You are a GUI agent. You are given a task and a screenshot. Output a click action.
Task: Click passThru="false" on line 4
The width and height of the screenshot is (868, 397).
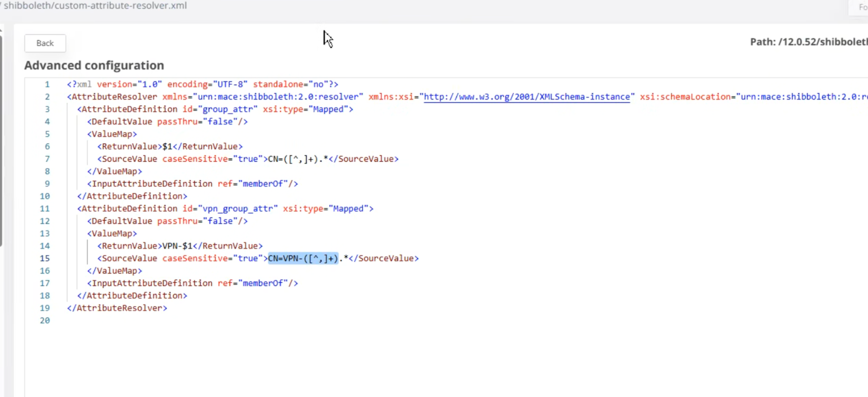click(x=197, y=122)
